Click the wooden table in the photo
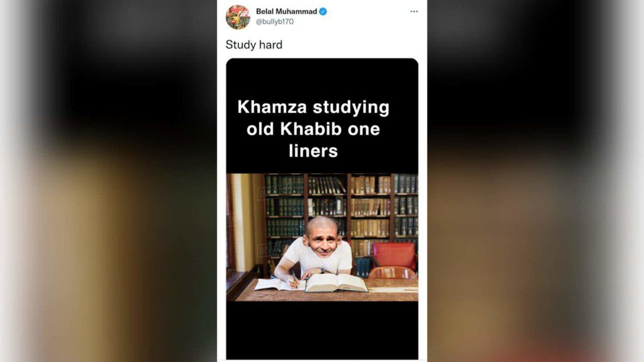Image resolution: width=644 pixels, height=362 pixels. [328, 290]
